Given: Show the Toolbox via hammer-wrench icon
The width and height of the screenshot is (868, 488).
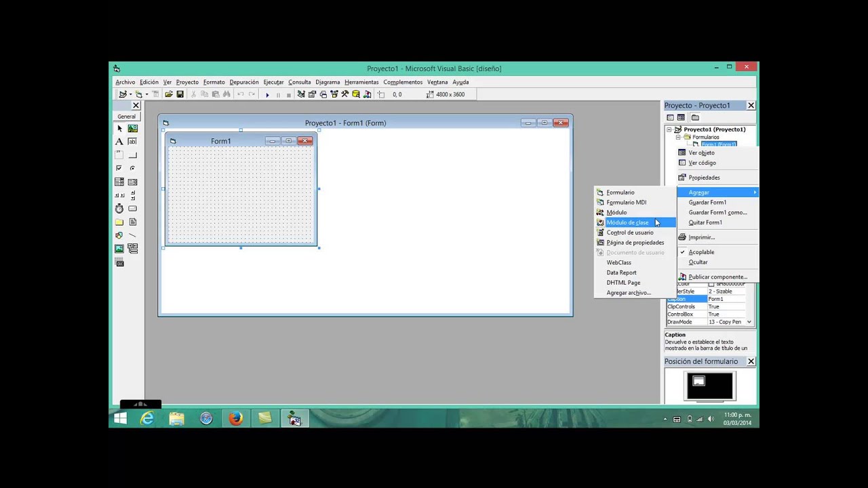Looking at the screenshot, I should point(344,94).
